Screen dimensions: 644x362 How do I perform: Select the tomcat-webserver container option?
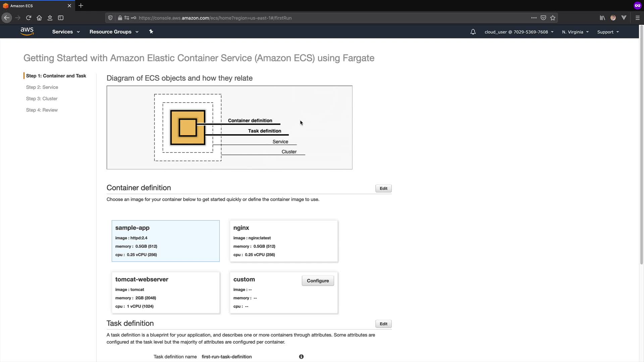(x=166, y=292)
